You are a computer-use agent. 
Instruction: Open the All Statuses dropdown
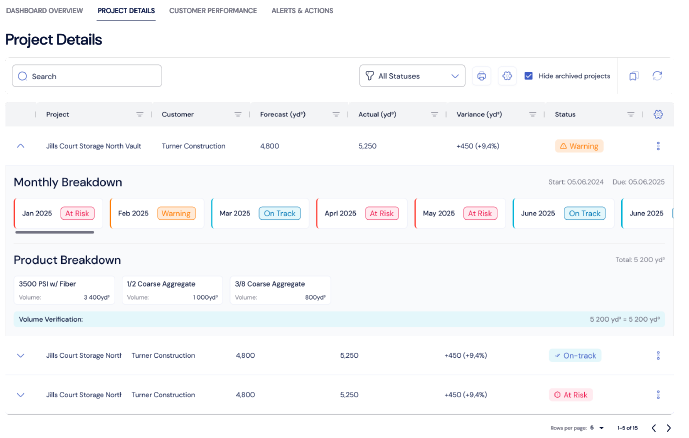pyautogui.click(x=412, y=76)
